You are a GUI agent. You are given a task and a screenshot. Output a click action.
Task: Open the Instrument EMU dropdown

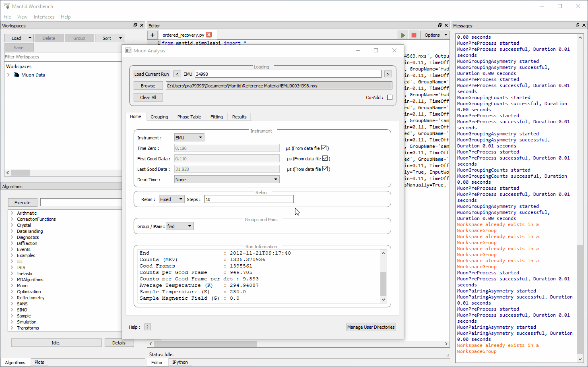(x=189, y=138)
